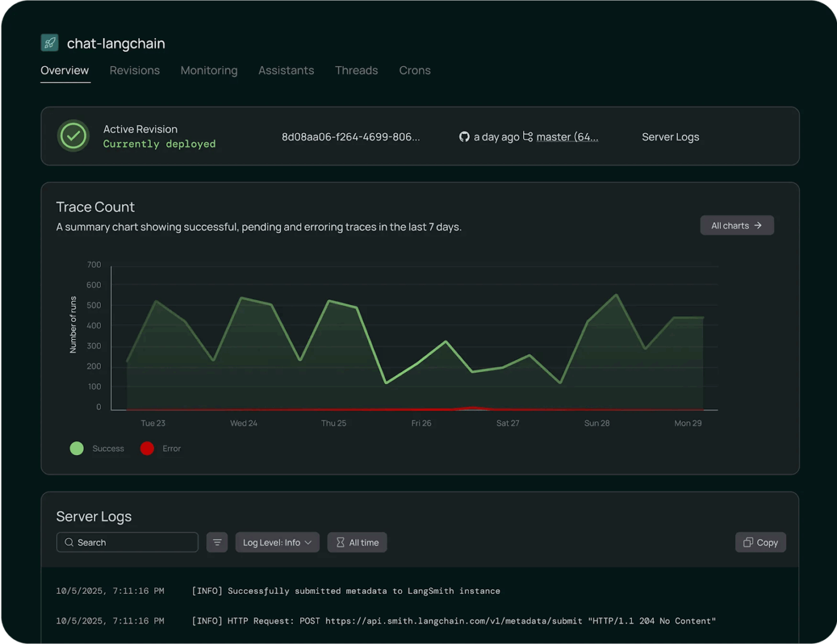Switch to the Monitoring tab

[209, 70]
